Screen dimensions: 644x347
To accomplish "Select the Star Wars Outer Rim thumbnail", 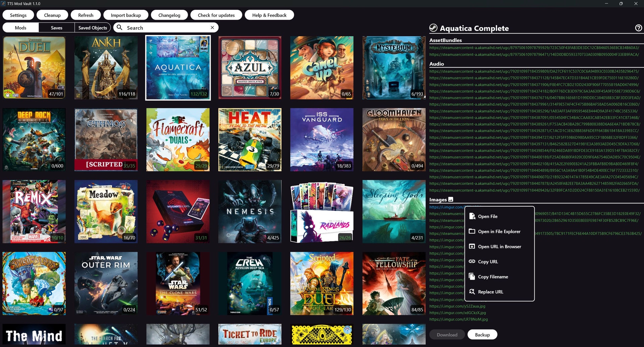I will pos(106,283).
